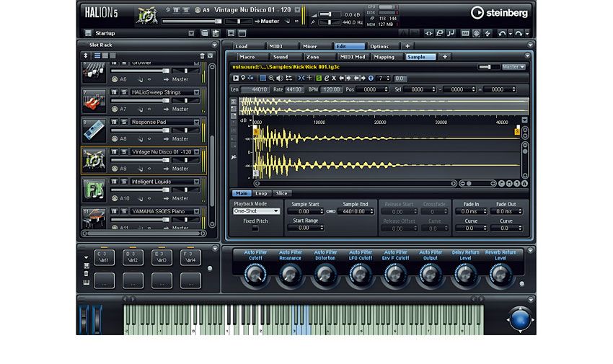
Task: Click the undo arrow in the top toolbar
Action: click(502, 34)
